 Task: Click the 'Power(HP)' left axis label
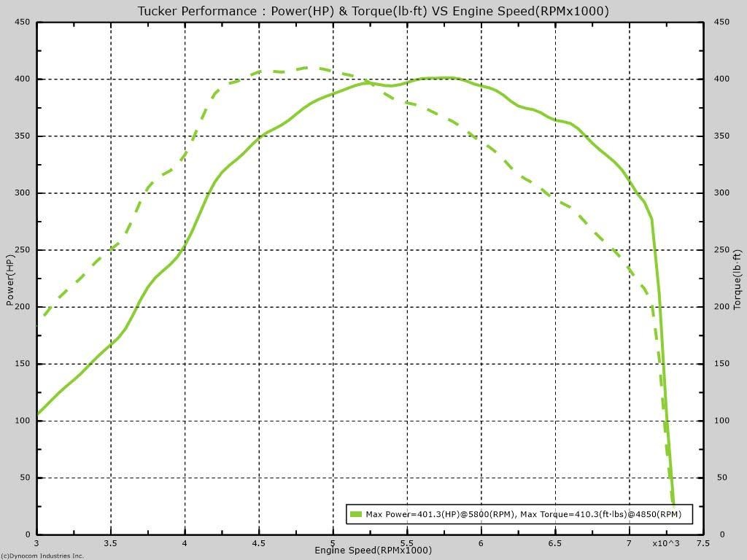click(10, 280)
